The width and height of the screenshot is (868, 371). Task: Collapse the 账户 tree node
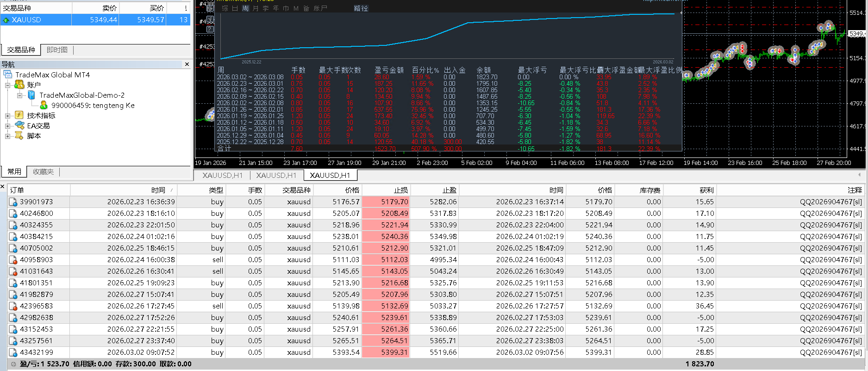click(x=7, y=85)
